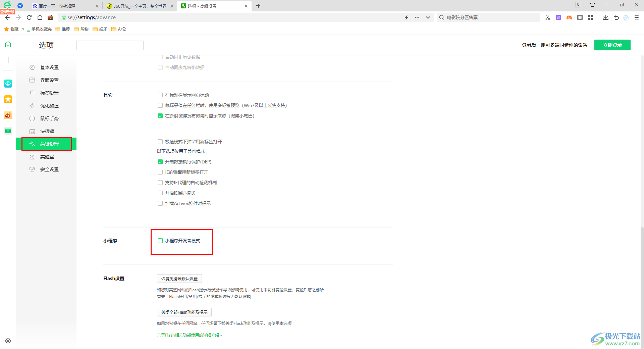Select 快捷键 in settings navigation
Screen dimensions: 644x349
point(46,131)
